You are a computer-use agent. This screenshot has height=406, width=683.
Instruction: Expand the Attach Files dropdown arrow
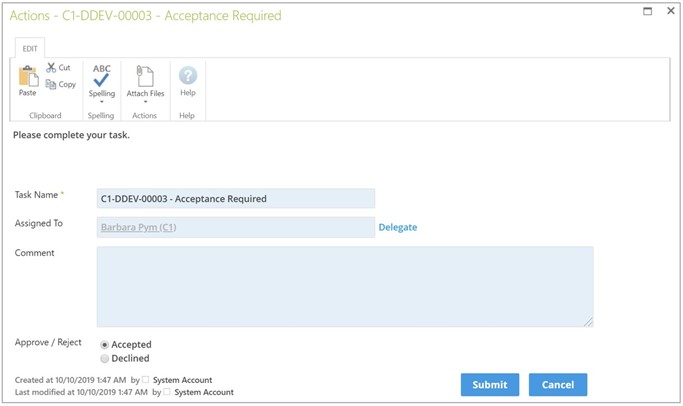click(x=145, y=102)
